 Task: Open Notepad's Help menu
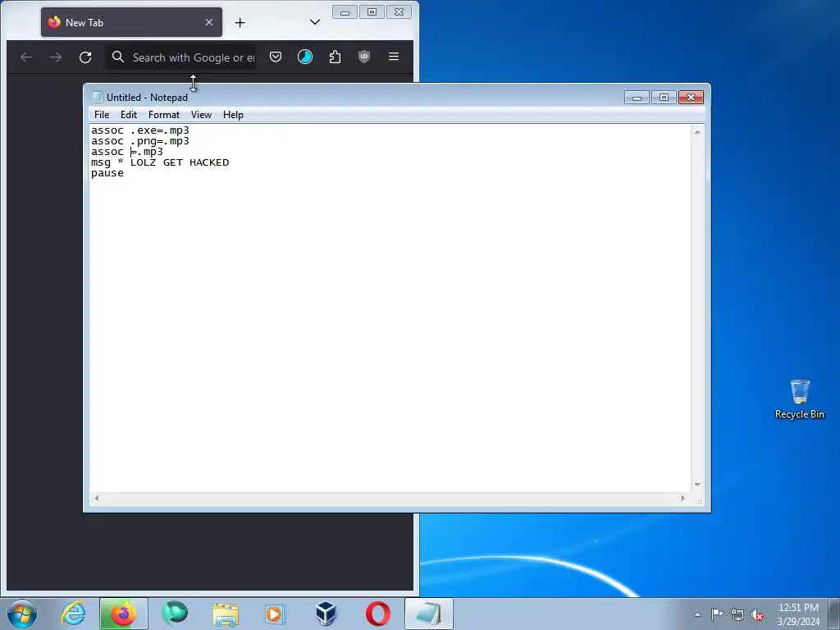pos(233,115)
